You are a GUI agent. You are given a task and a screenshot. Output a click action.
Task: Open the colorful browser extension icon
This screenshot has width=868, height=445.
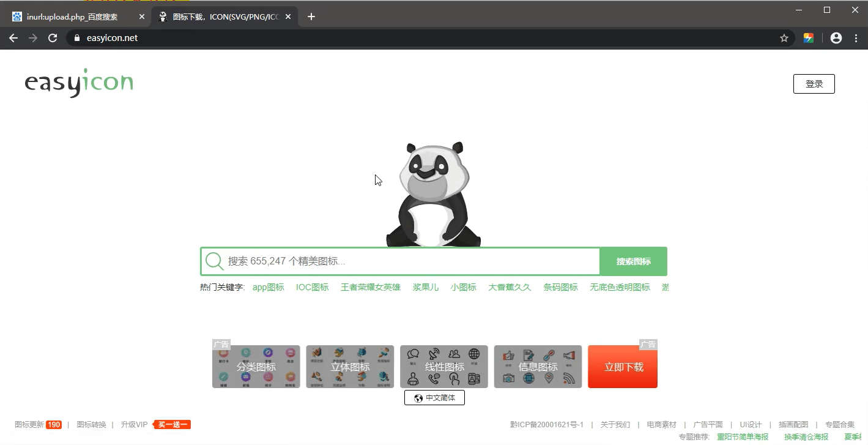(x=809, y=38)
